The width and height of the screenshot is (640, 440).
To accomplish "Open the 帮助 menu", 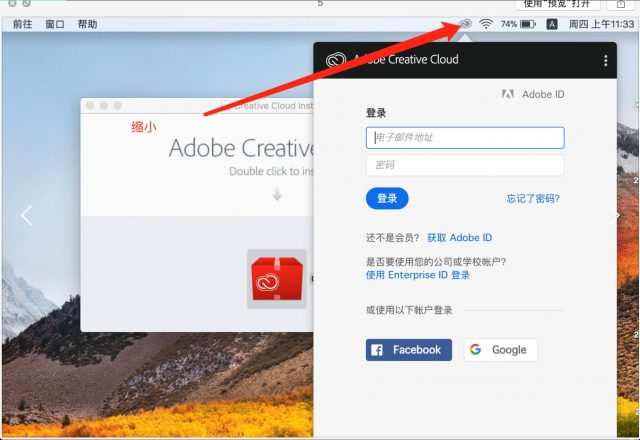I will pos(87,24).
